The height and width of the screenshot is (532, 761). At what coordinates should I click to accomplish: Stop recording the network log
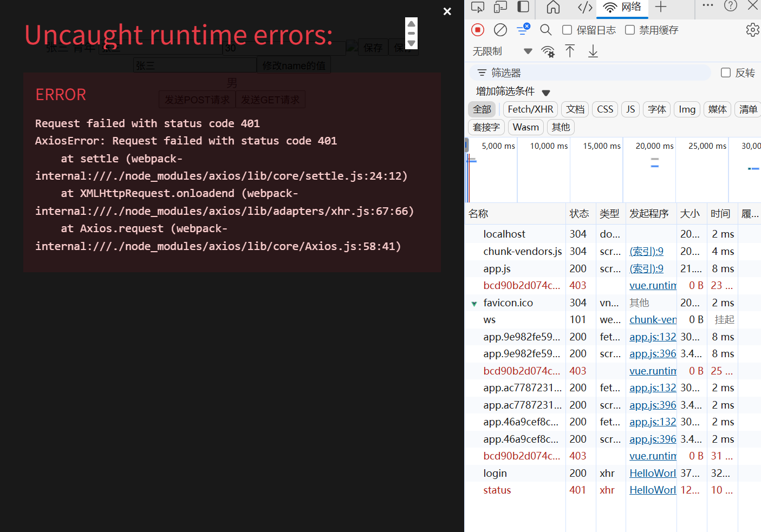(478, 30)
